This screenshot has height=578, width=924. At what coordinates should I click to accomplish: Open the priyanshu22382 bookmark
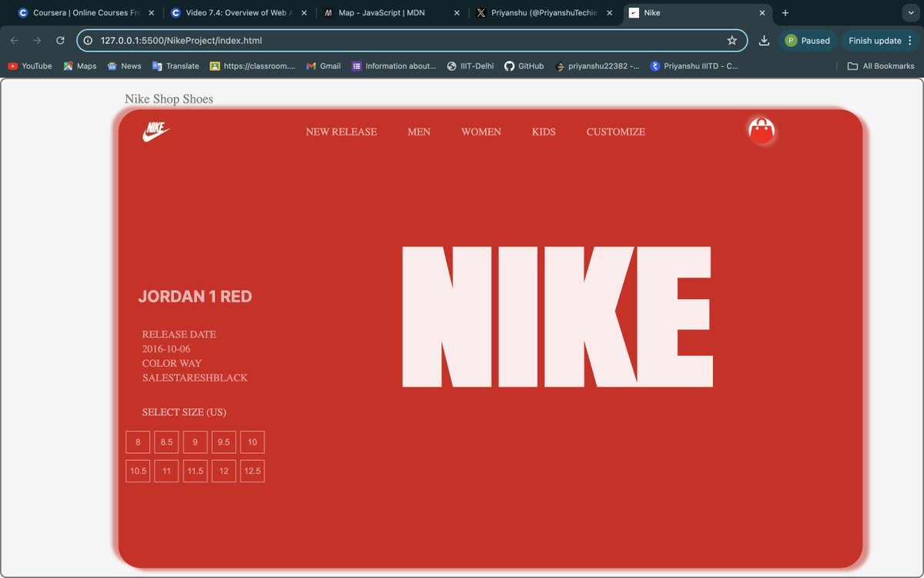(x=598, y=66)
